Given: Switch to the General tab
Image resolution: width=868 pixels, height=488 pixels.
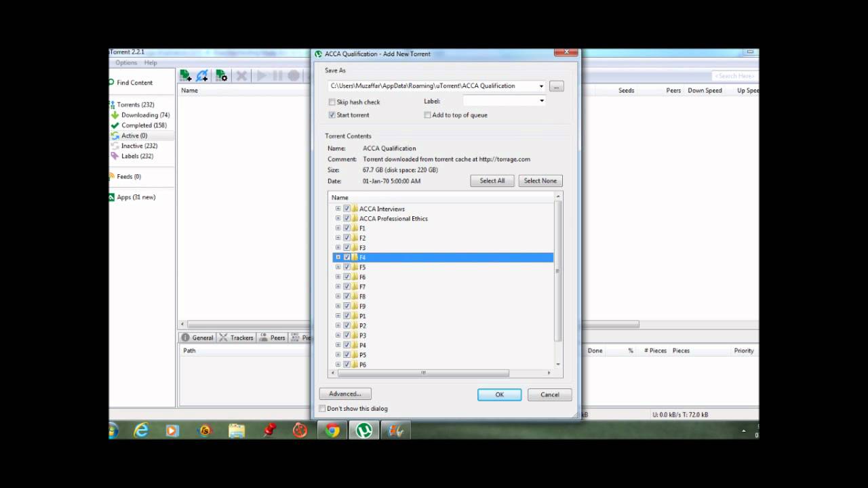Looking at the screenshot, I should [197, 338].
